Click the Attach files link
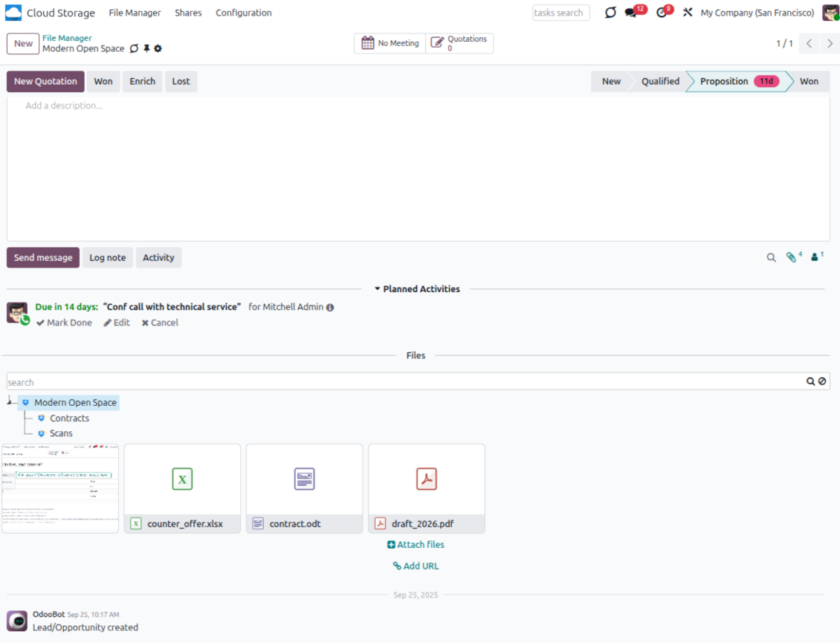 (x=416, y=545)
